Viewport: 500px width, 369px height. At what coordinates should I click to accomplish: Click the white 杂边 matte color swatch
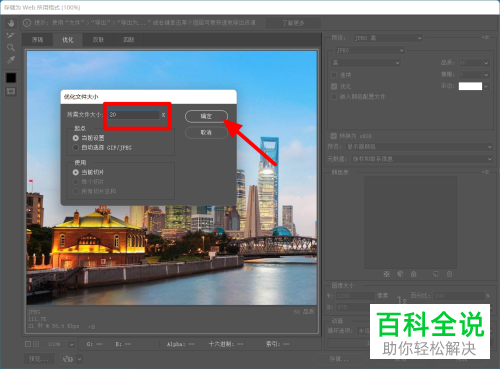click(470, 86)
